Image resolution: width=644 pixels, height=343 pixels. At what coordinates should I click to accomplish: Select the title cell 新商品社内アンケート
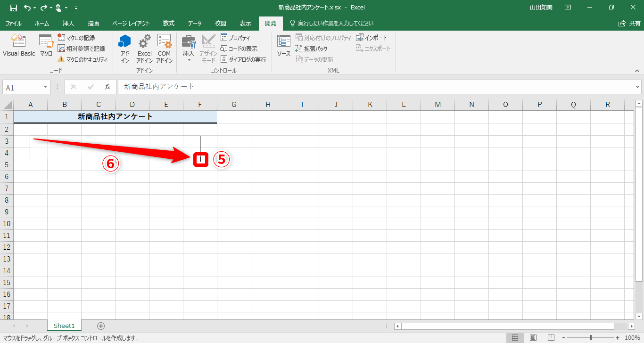pyautogui.click(x=115, y=116)
